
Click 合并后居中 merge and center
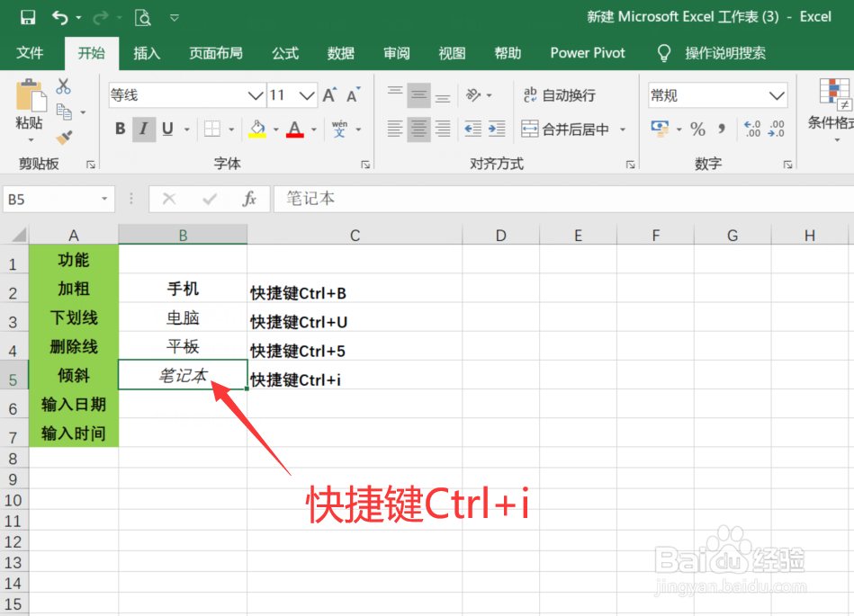(x=565, y=129)
